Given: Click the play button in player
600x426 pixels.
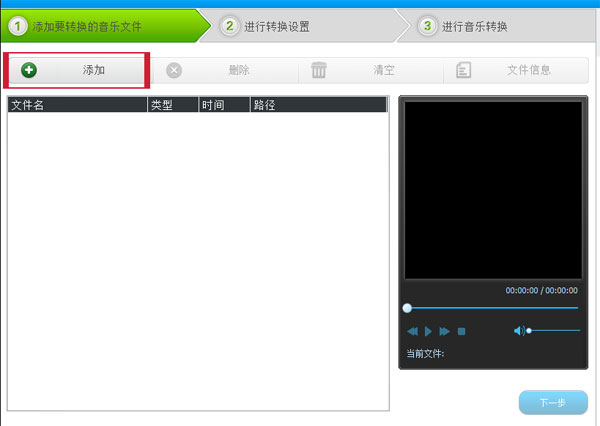Looking at the screenshot, I should tap(428, 331).
